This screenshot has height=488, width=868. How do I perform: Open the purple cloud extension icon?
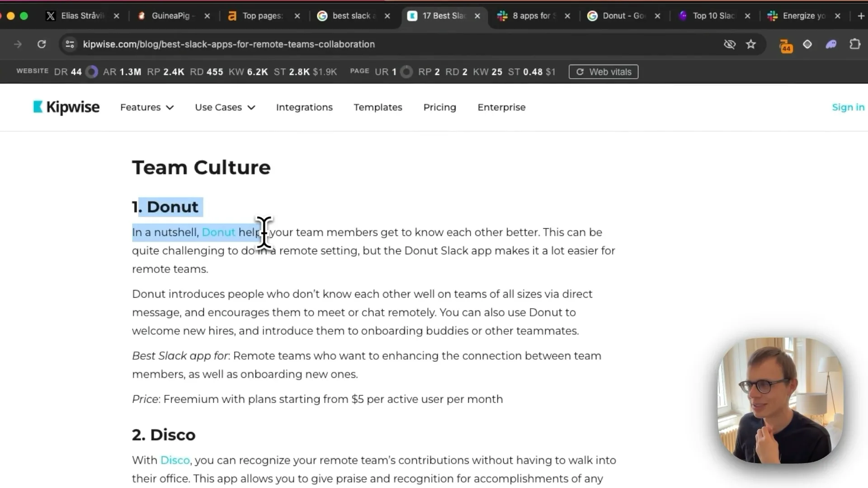coord(831,44)
